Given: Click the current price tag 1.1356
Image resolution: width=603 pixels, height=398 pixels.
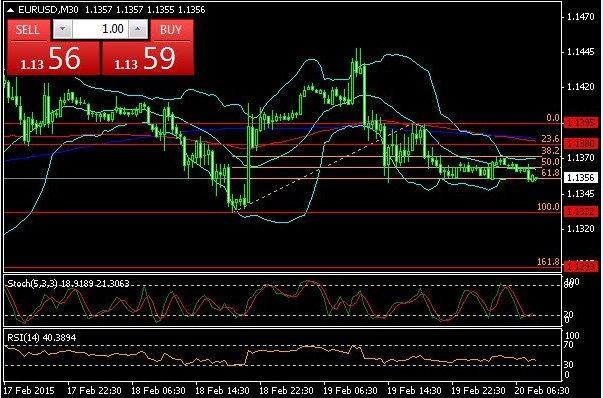Looking at the screenshot, I should [581, 177].
